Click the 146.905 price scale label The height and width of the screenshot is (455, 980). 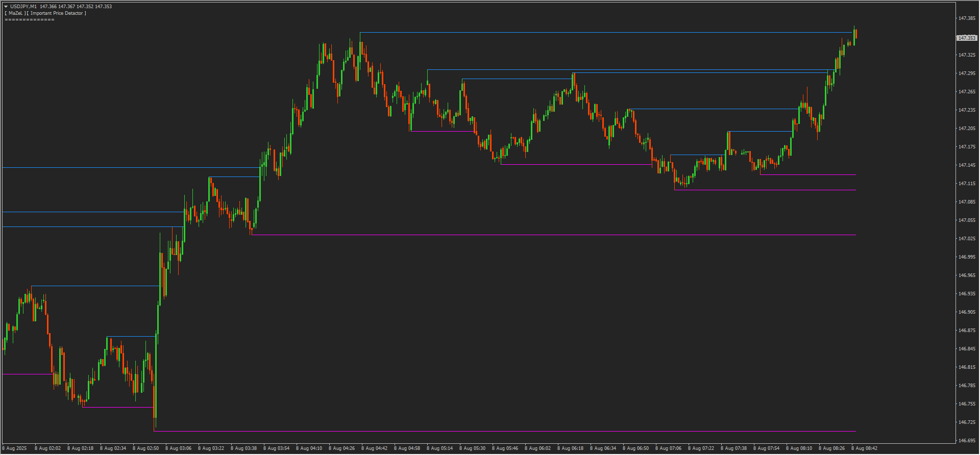[967, 312]
